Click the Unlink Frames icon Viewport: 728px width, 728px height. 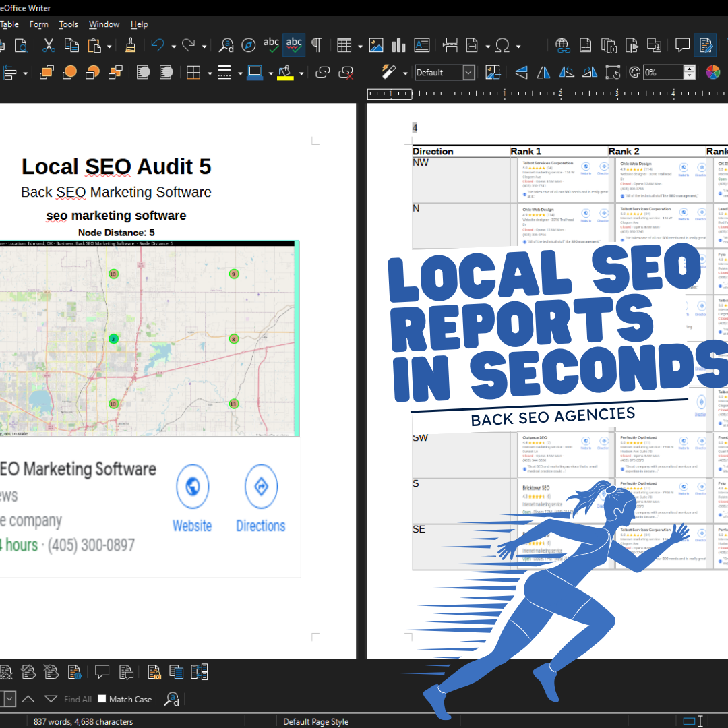click(x=346, y=72)
